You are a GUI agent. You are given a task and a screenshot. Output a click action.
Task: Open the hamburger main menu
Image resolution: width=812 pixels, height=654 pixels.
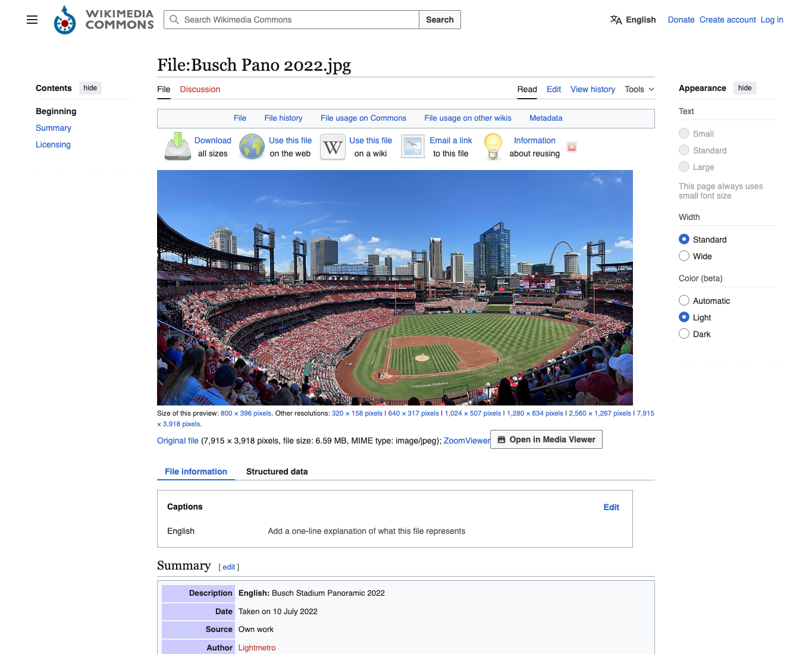32,20
